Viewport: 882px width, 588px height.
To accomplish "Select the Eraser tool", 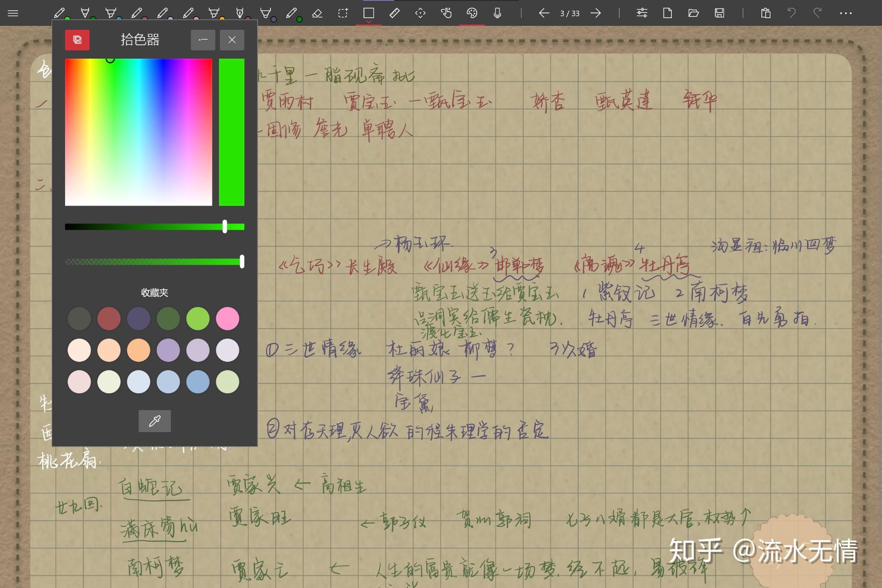I will pos(317,13).
